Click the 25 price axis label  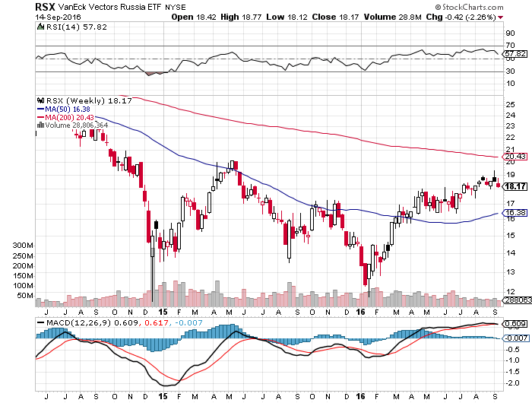tap(510, 105)
